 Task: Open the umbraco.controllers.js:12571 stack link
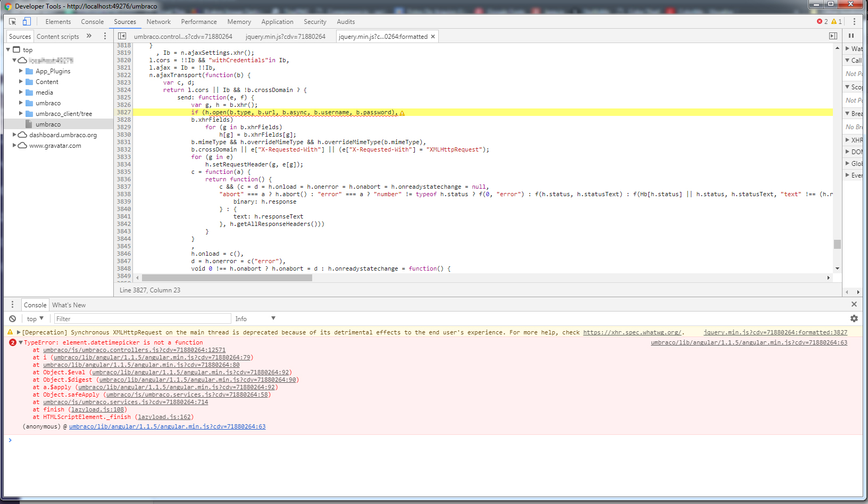pos(134,350)
